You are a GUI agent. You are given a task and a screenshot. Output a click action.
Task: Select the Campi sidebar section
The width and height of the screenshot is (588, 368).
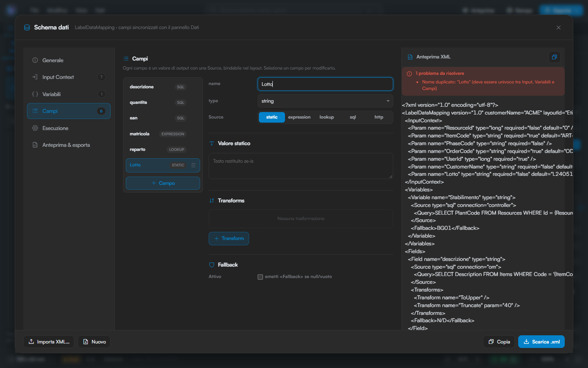69,111
